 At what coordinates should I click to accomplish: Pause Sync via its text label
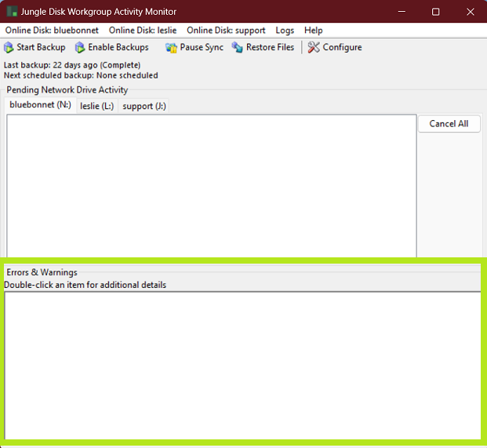click(202, 47)
